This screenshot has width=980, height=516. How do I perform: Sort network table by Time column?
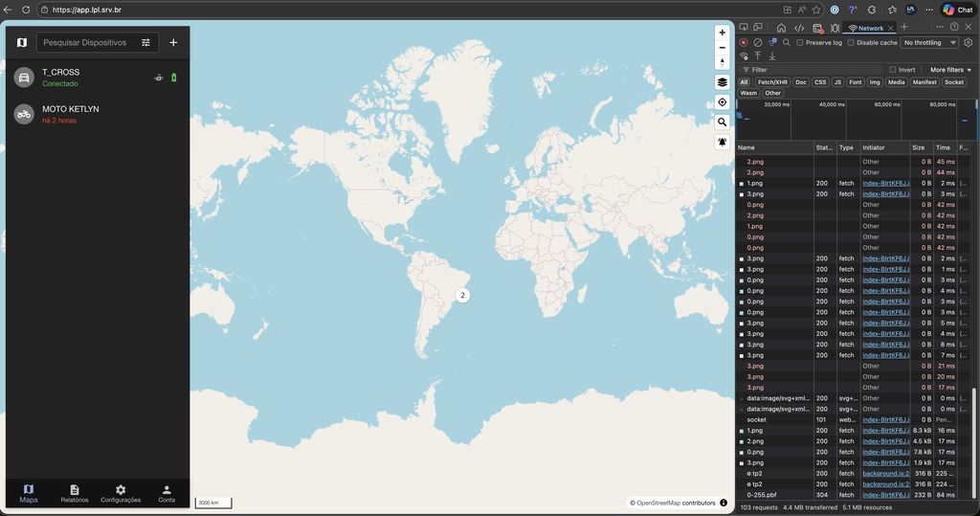[945, 147]
